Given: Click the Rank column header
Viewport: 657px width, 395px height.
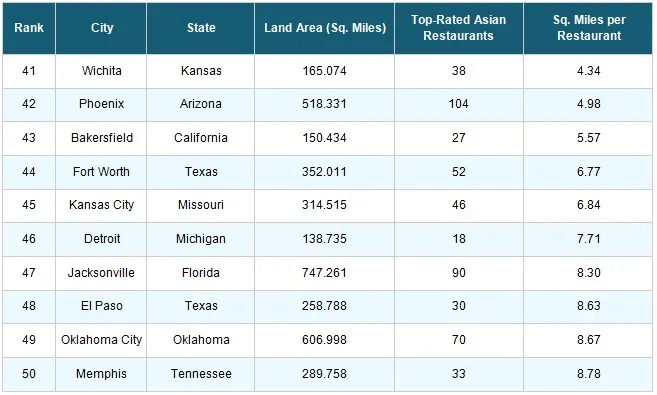Looking at the screenshot, I should (x=29, y=28).
